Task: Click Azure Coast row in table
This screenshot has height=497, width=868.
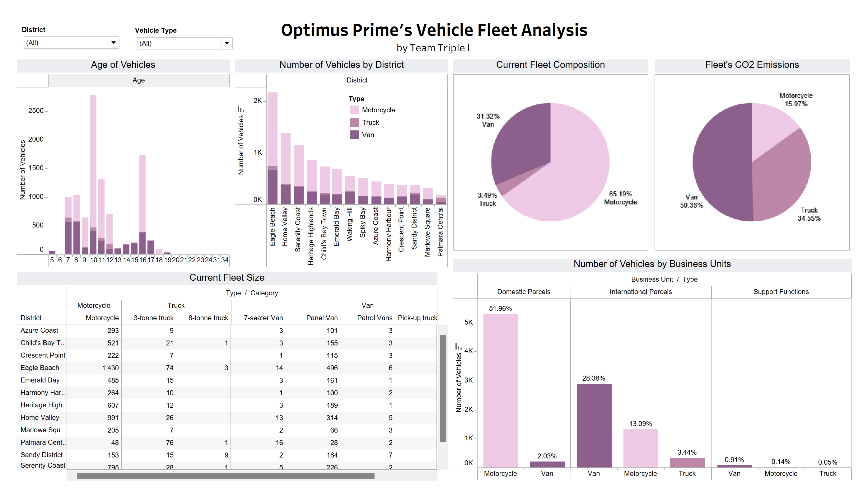Action: coord(227,331)
